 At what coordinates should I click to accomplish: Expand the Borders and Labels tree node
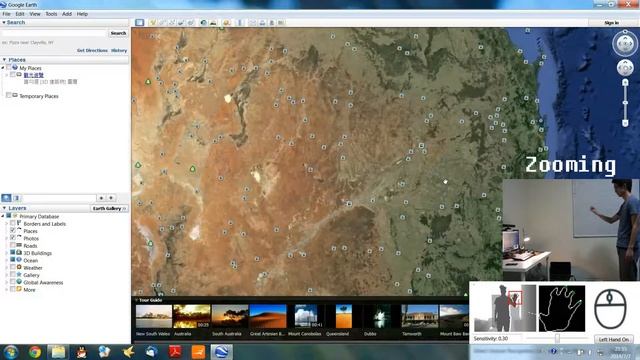click(7, 224)
